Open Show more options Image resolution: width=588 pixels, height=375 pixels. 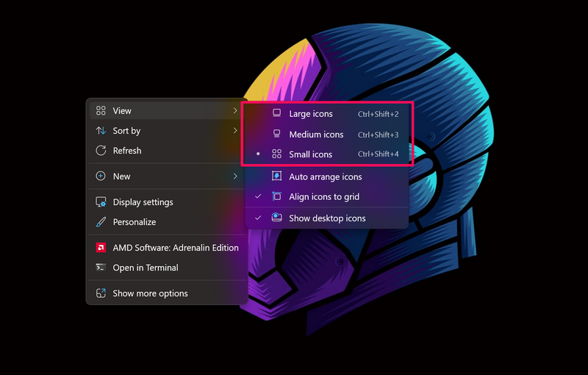(x=150, y=293)
